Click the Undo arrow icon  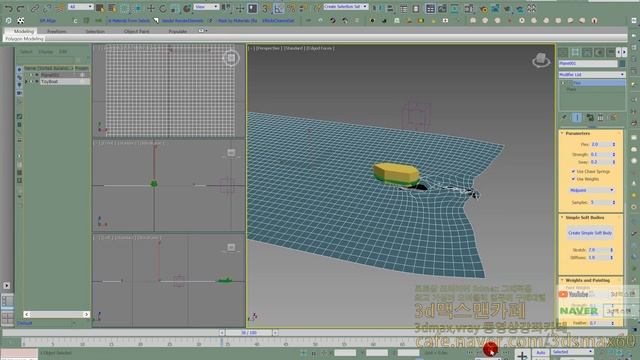[x=8, y=8]
